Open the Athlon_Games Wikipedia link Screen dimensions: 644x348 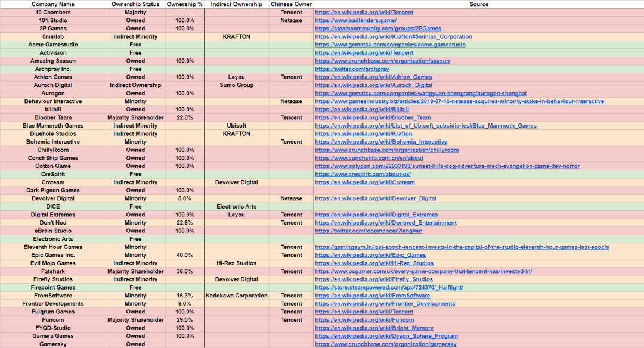tap(373, 77)
